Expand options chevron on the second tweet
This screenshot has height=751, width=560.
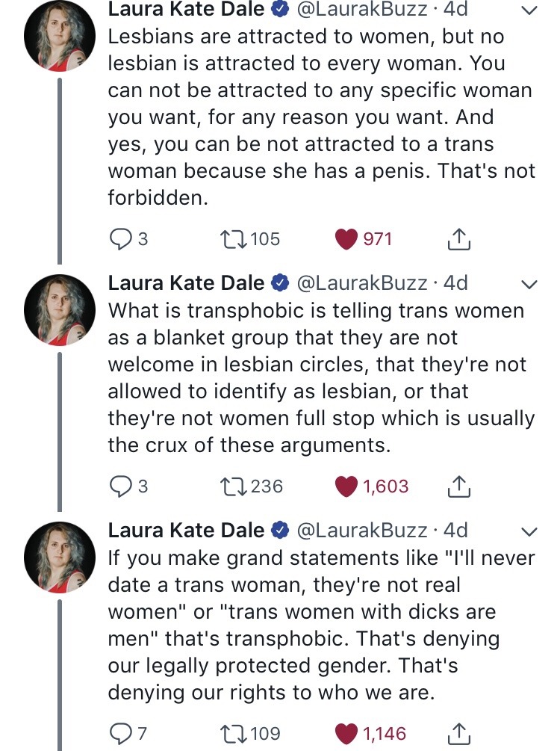(x=529, y=285)
